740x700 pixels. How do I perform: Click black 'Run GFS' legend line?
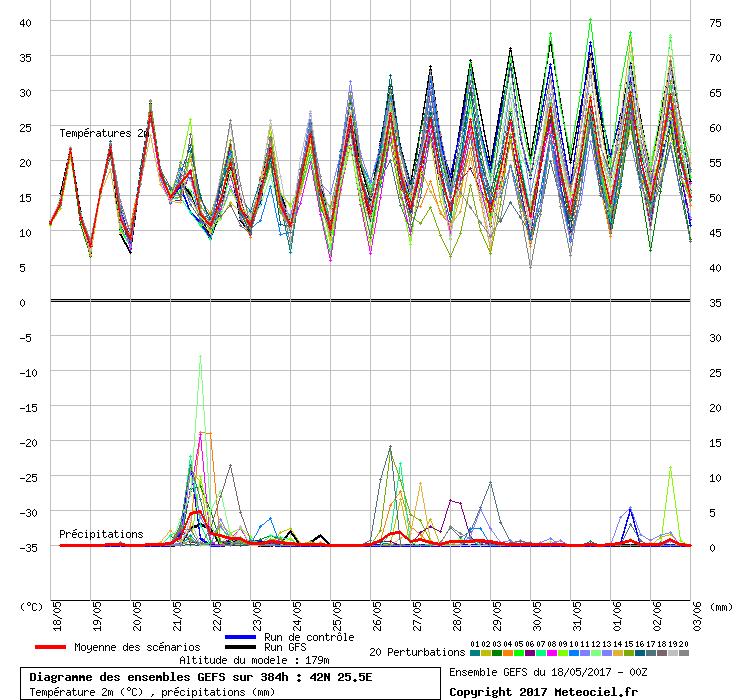point(240,647)
